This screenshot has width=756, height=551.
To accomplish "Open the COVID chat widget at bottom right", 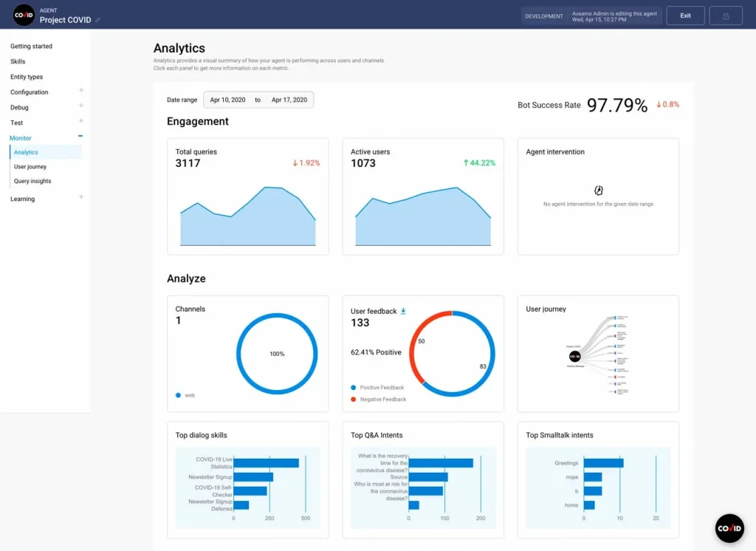I will click(x=729, y=528).
